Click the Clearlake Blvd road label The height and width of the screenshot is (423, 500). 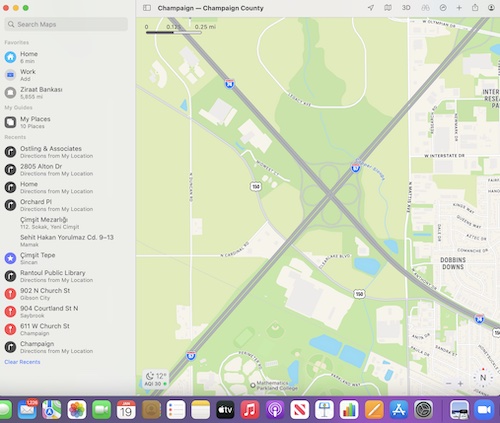pyautogui.click(x=334, y=261)
